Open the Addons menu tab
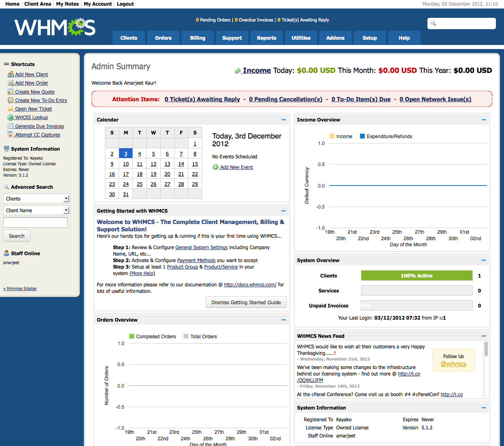504x446 pixels. pyautogui.click(x=335, y=38)
